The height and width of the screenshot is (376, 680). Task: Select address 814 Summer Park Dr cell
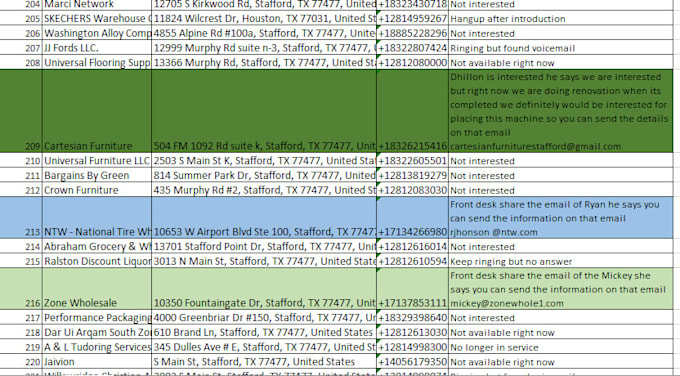click(x=264, y=175)
